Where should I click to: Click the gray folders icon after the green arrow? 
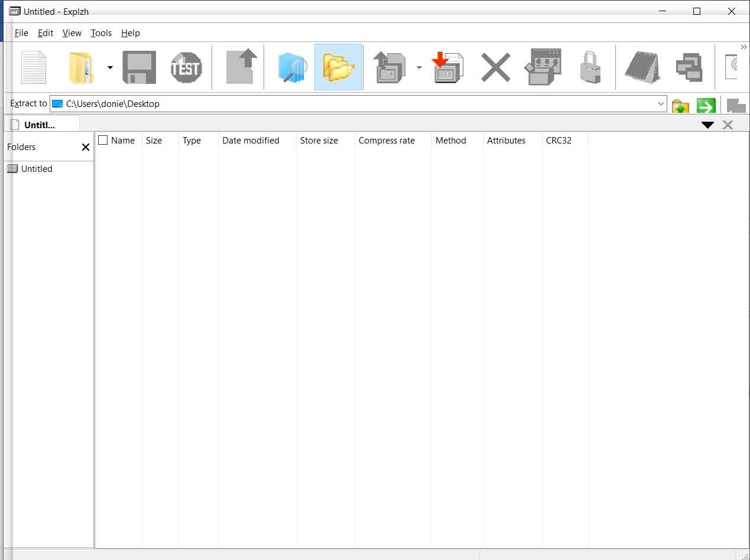[736, 106]
